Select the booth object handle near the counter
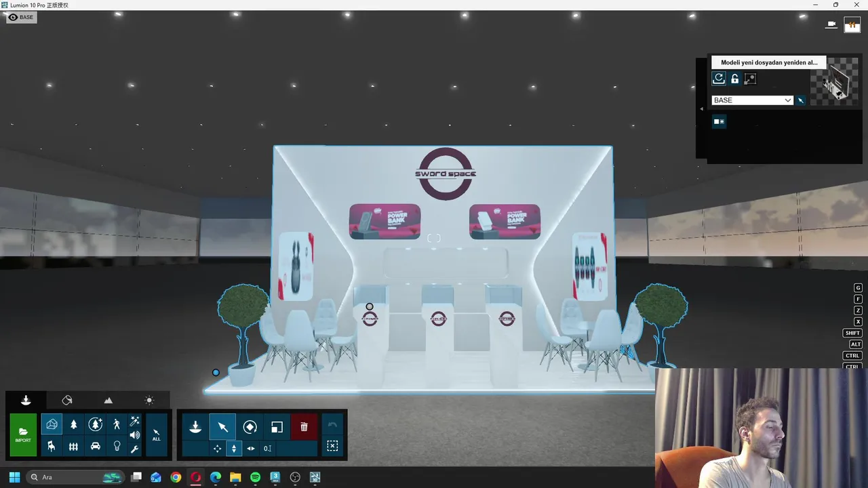 pos(370,307)
